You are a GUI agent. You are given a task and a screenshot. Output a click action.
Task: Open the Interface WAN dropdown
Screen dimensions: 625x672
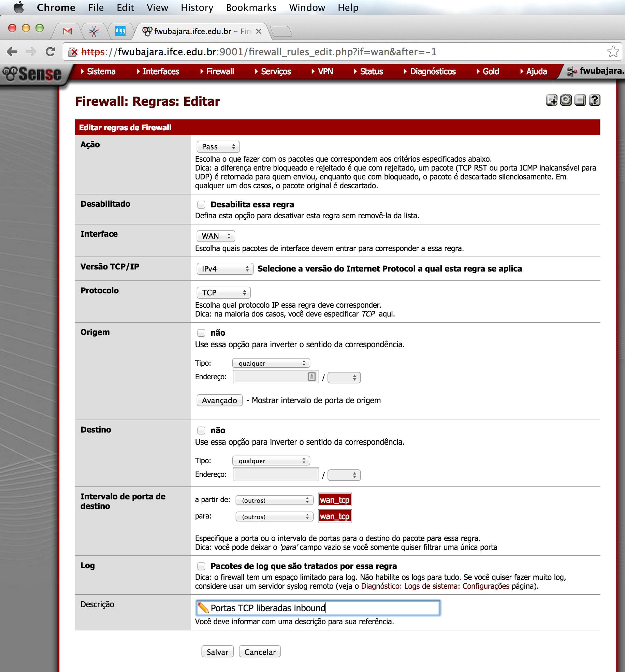[216, 236]
